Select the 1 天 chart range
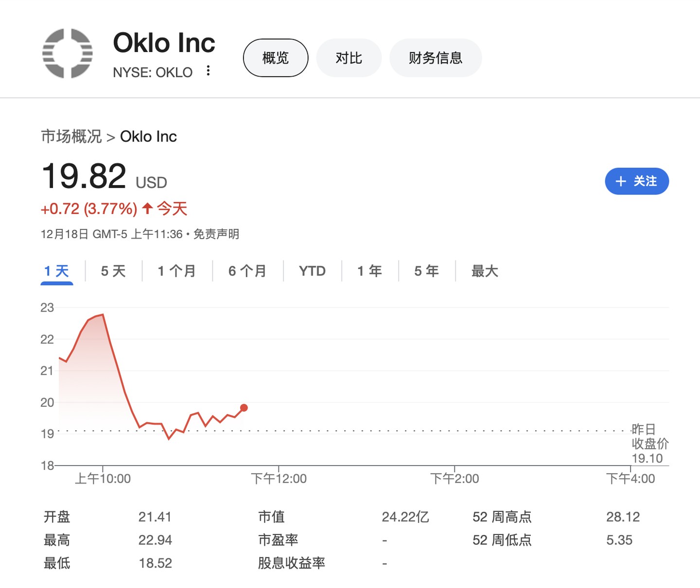 tap(57, 271)
